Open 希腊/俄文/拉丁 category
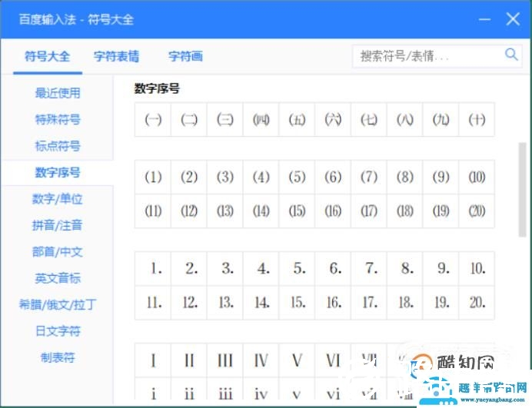Viewport: 532px width, 408px height. click(58, 304)
